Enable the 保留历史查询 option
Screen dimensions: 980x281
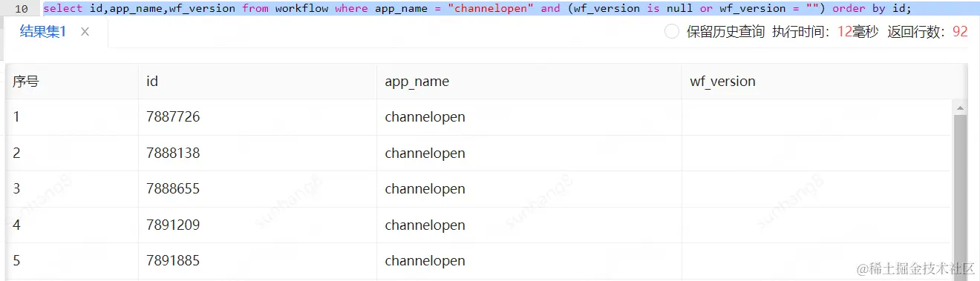coord(672,32)
